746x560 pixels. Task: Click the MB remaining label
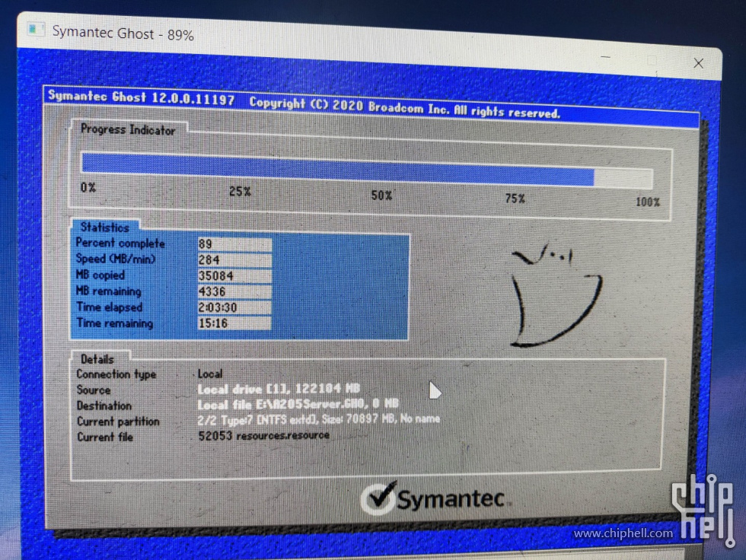click(x=109, y=291)
